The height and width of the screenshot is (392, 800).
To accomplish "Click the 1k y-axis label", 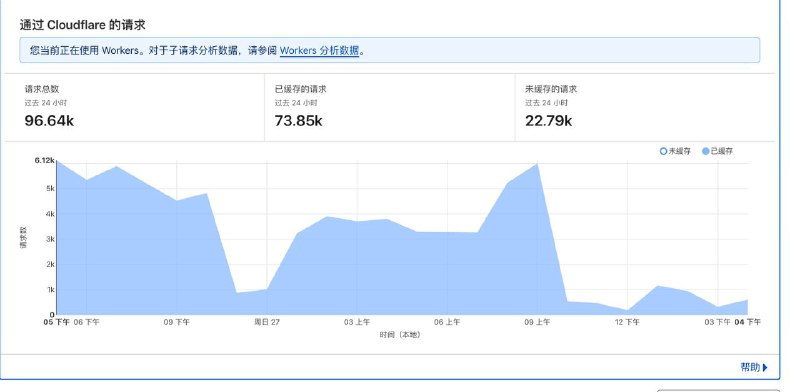I will click(x=50, y=289).
